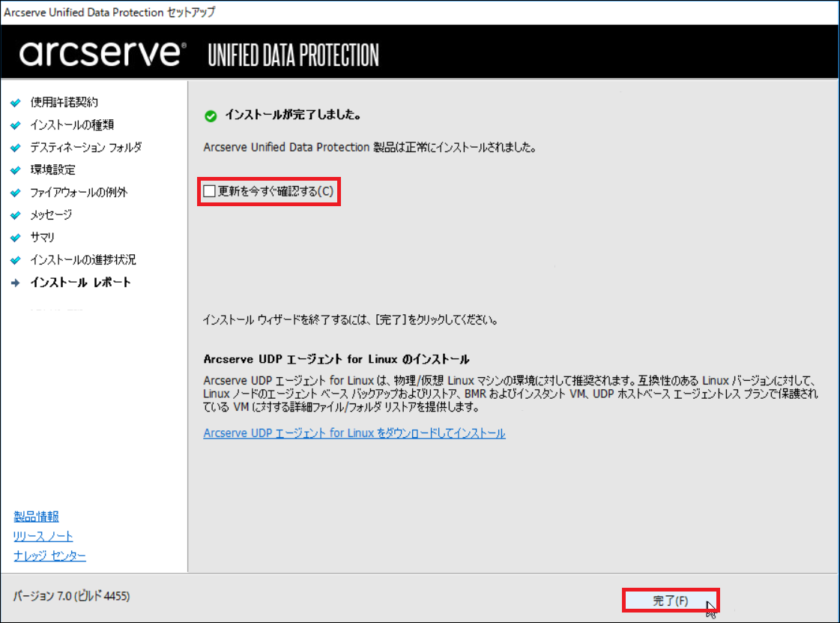
Task: Open the リリース ノート link
Action: [x=43, y=535]
